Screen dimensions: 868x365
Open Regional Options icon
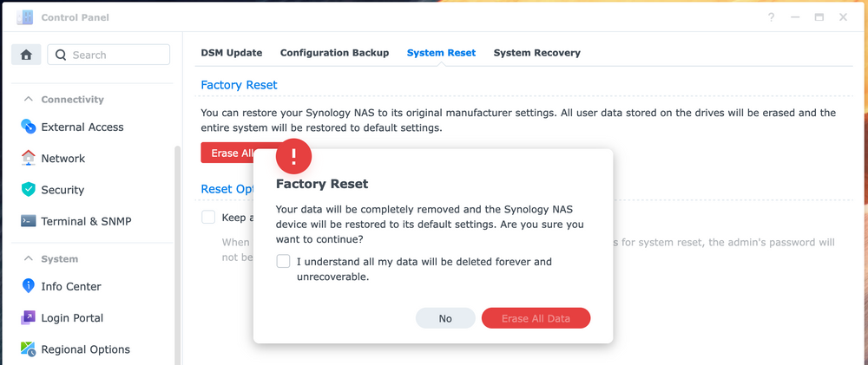point(29,349)
